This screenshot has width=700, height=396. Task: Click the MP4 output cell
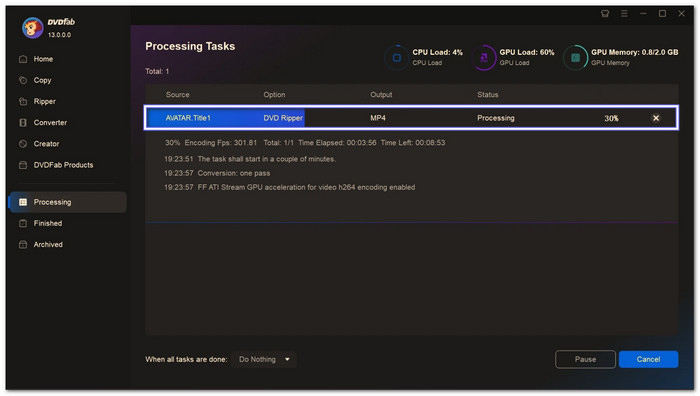(x=378, y=118)
